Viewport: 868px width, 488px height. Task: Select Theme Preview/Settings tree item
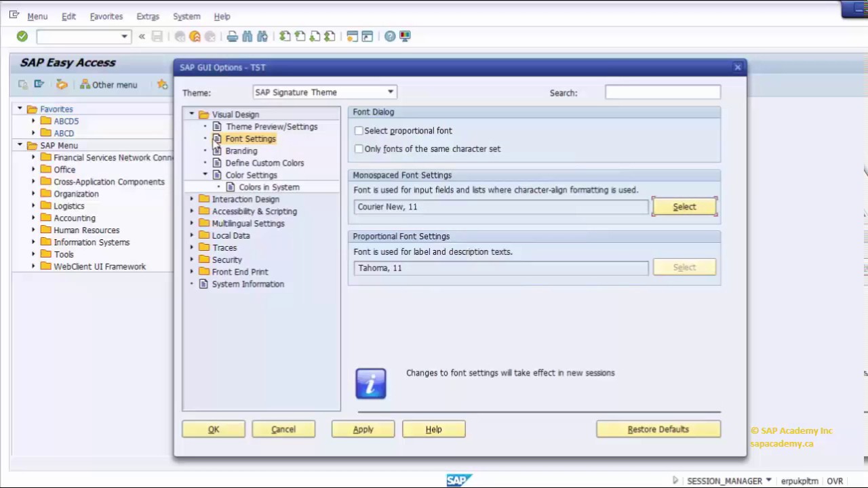272,127
